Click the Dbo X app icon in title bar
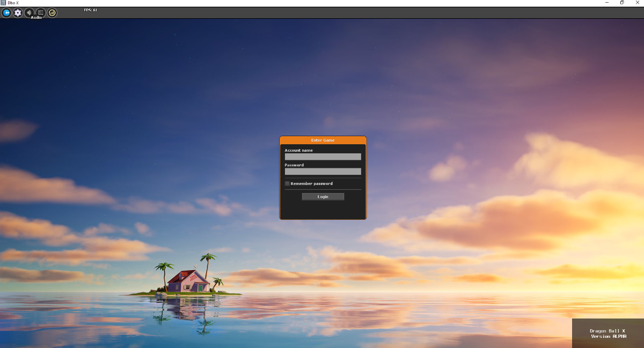The image size is (644, 348). (x=3, y=3)
